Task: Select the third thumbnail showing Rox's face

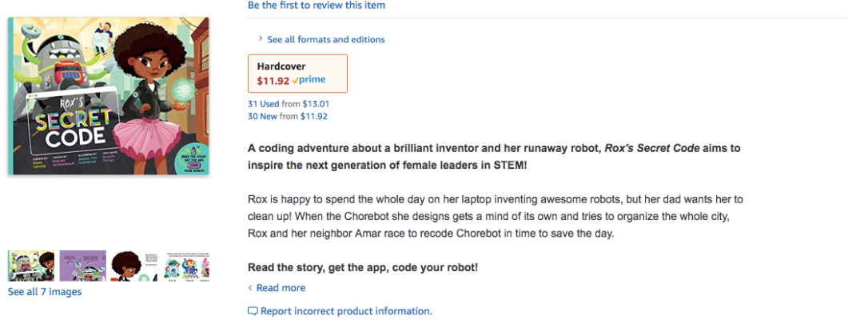Action: click(x=135, y=266)
